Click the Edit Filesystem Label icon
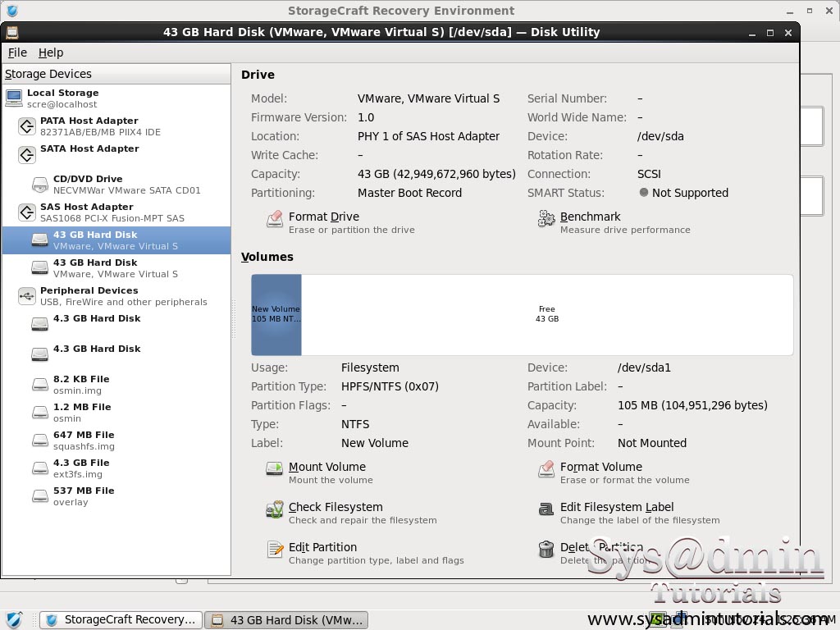This screenshot has width=840, height=630. (x=546, y=509)
